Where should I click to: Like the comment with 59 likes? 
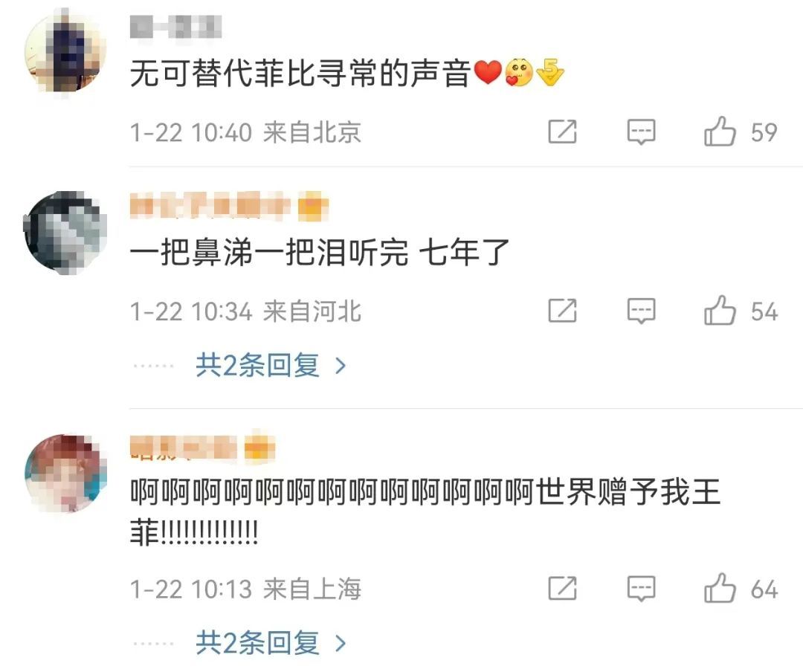point(720,132)
